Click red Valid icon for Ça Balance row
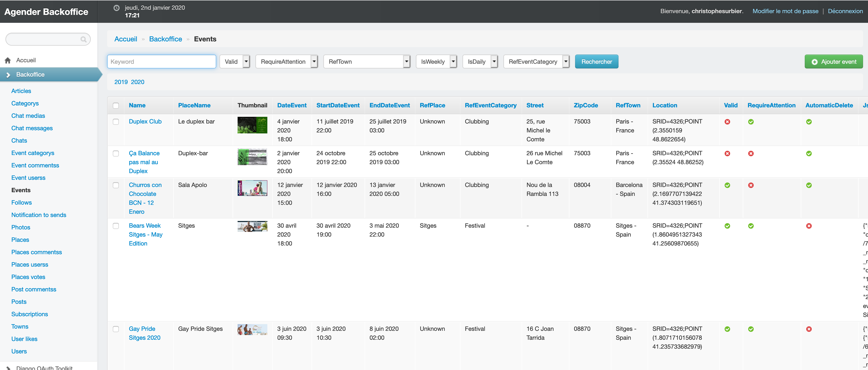This screenshot has height=370, width=868. (x=727, y=153)
